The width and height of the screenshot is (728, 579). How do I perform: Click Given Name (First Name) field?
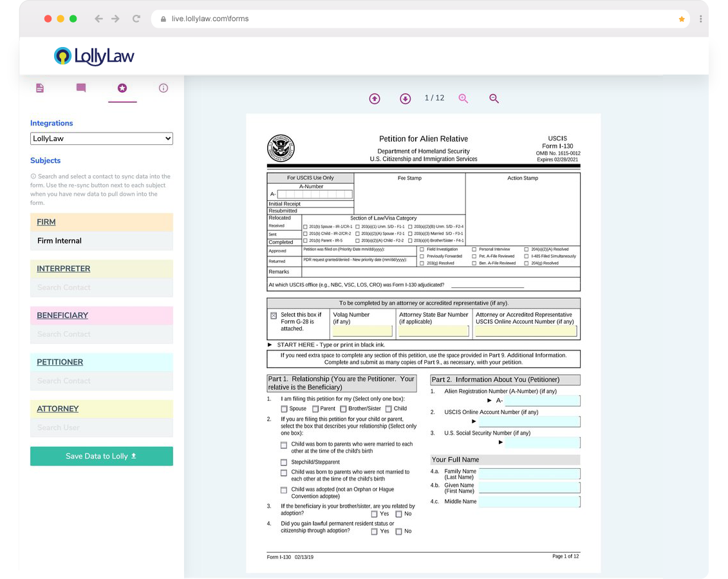529,488
